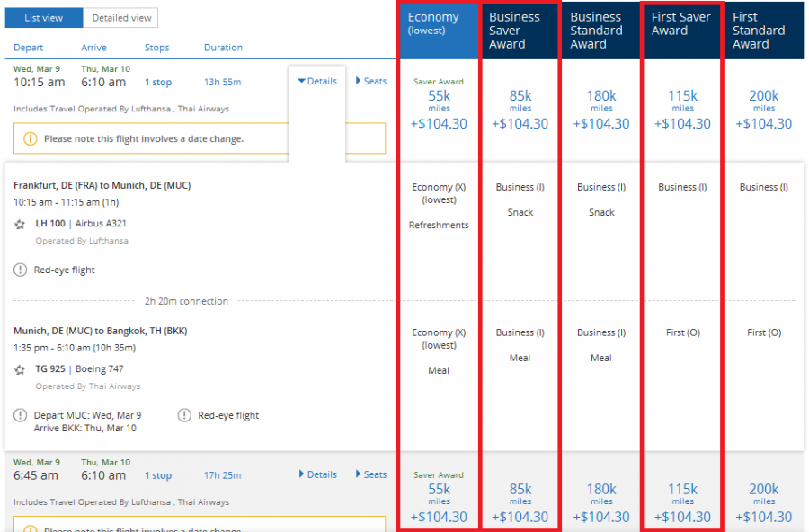Select 200k miles First Standard fare, second flight
This screenshot has width=809, height=532.
763,502
